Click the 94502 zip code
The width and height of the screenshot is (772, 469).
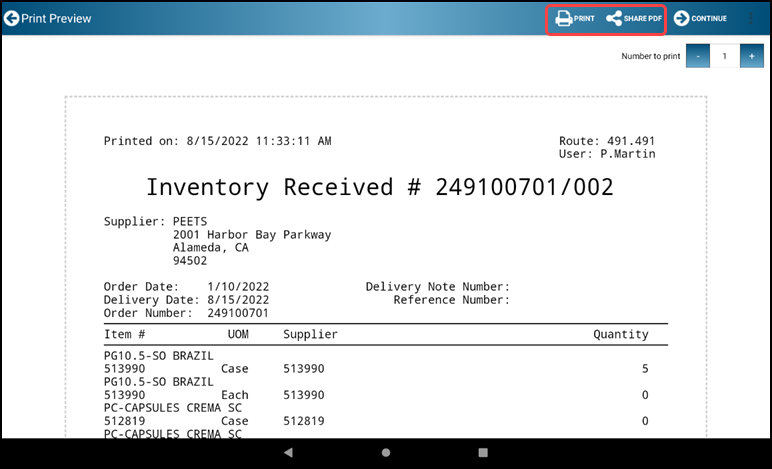pos(190,261)
